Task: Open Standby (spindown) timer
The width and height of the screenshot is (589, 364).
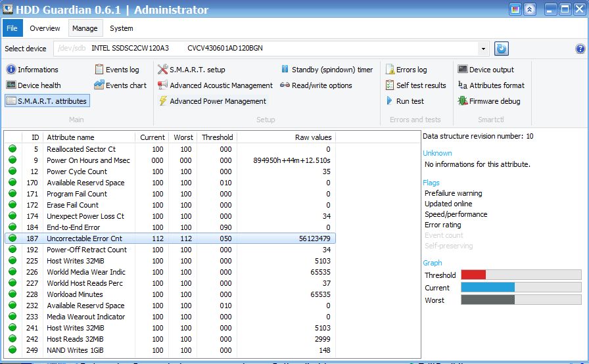Action: [327, 70]
